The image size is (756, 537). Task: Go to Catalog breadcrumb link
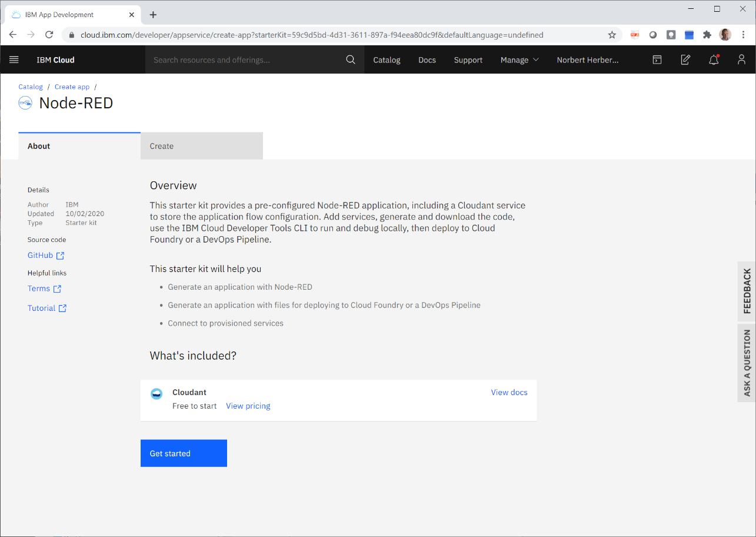click(31, 87)
